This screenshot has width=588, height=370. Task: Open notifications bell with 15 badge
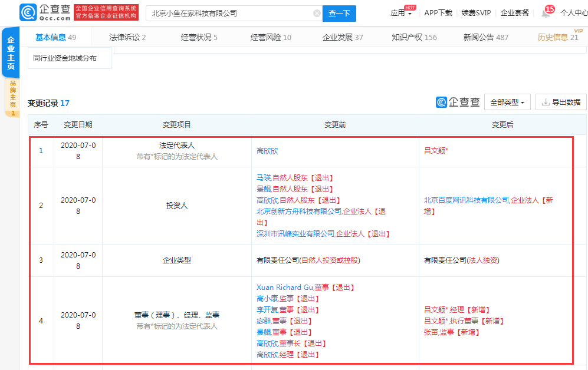tap(545, 13)
